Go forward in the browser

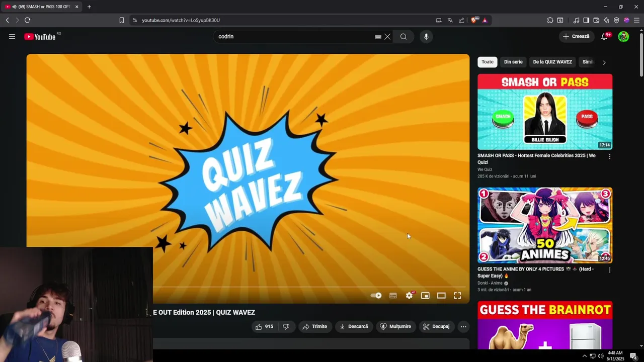(17, 20)
